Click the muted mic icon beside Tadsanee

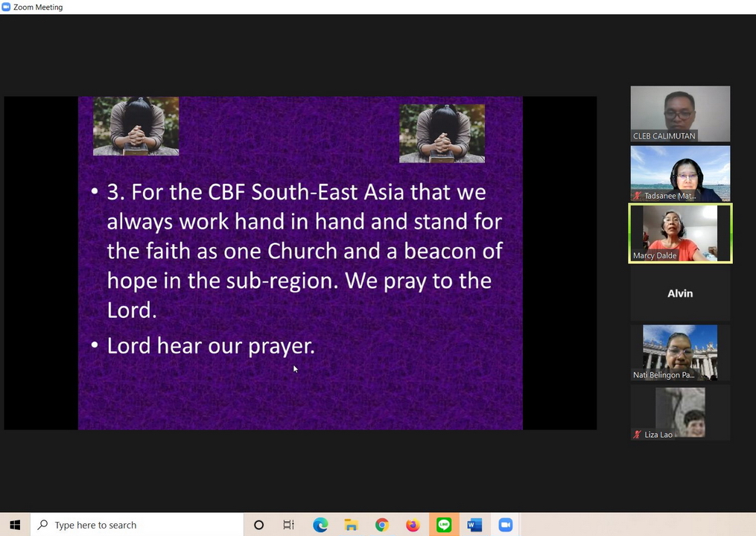click(638, 196)
